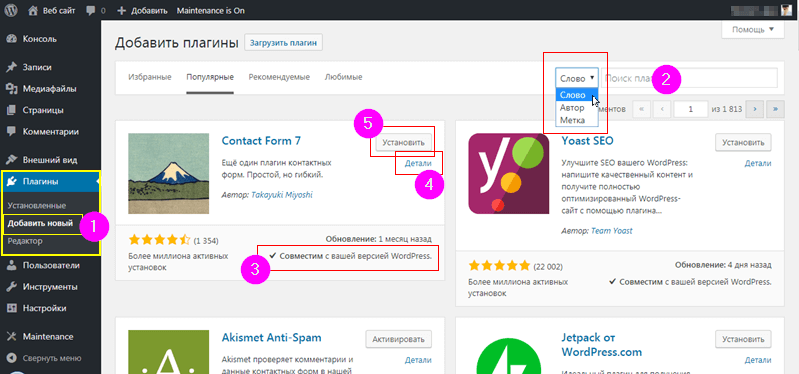Click the Yoast SEO title link
The height and width of the screenshot is (374, 799).
coord(588,141)
